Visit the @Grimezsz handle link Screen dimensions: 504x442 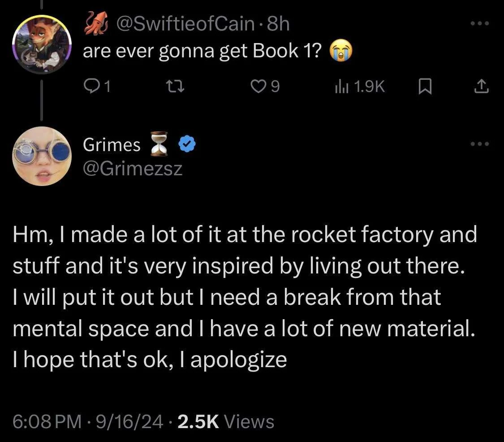pyautogui.click(x=133, y=169)
